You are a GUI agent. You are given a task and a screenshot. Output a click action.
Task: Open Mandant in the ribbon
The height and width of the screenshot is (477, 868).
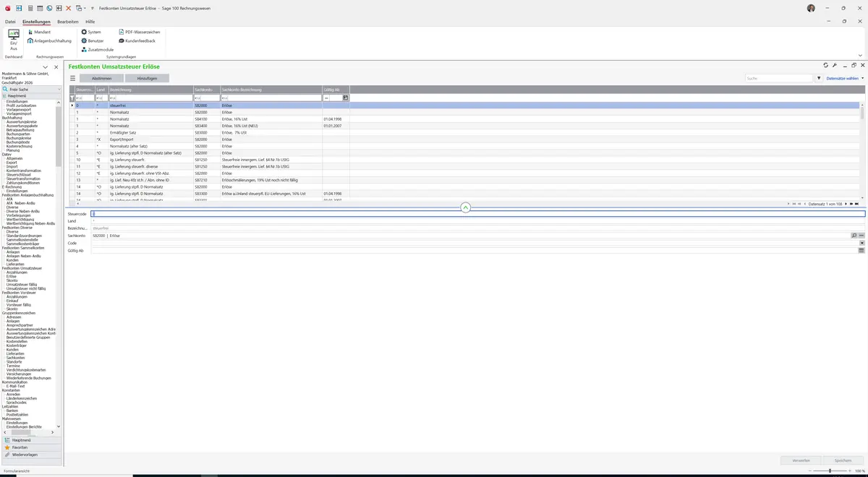pos(41,32)
